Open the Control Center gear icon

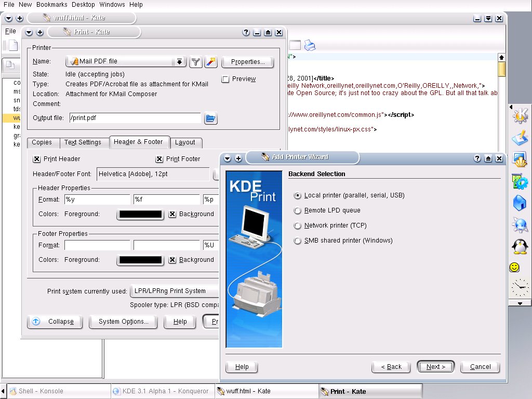pos(520,181)
